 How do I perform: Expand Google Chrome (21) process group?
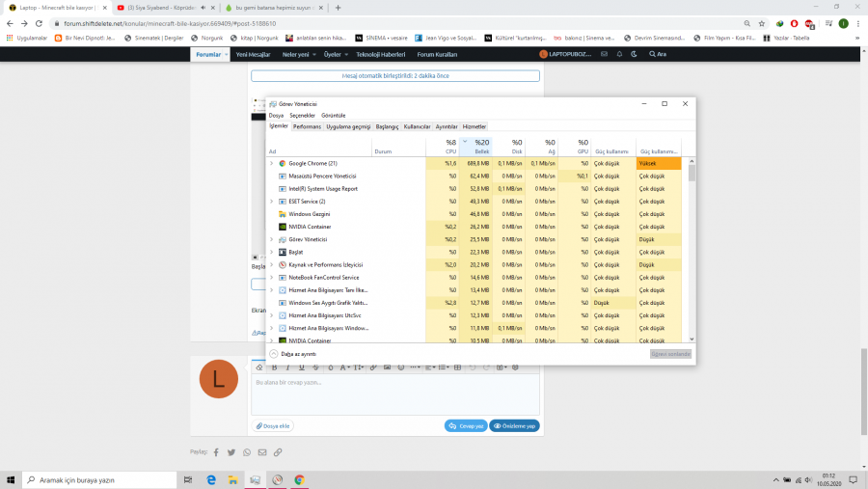[272, 163]
